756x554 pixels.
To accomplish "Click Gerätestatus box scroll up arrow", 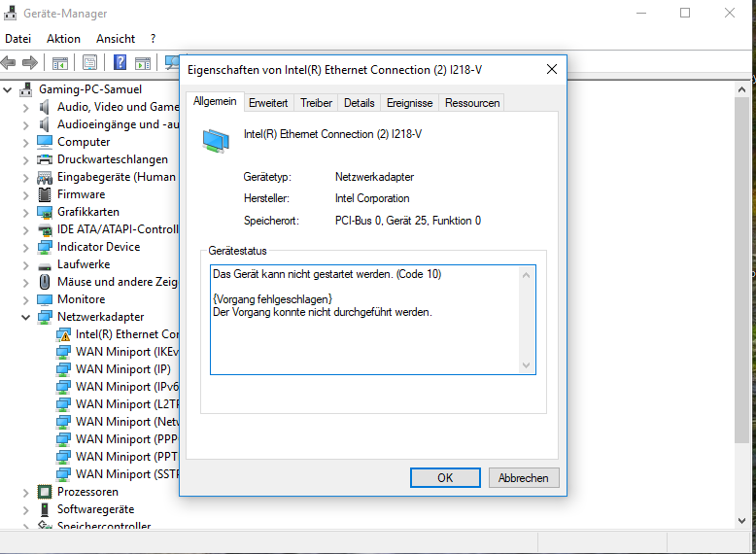I will 527,275.
